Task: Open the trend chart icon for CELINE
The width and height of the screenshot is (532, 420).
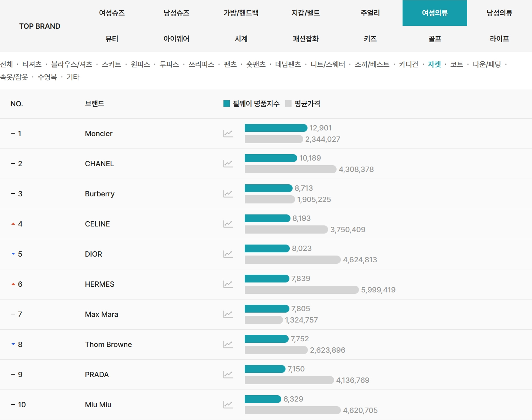Action: pyautogui.click(x=228, y=224)
